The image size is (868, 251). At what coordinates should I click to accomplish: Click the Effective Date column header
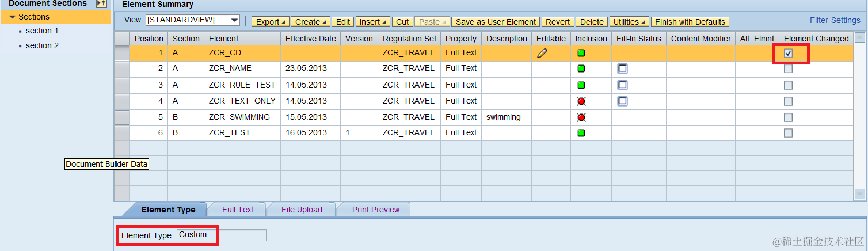click(311, 39)
